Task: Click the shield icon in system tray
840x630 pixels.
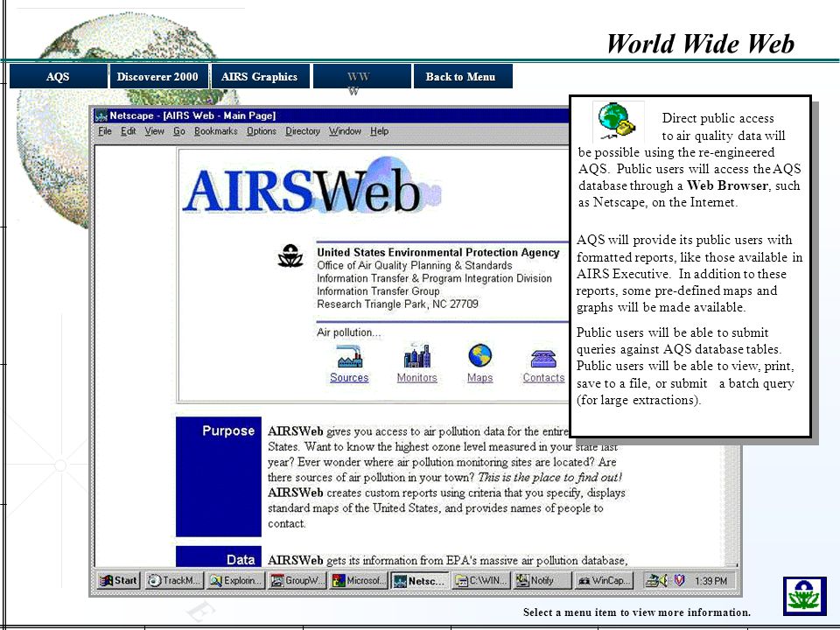Action: coord(679,580)
